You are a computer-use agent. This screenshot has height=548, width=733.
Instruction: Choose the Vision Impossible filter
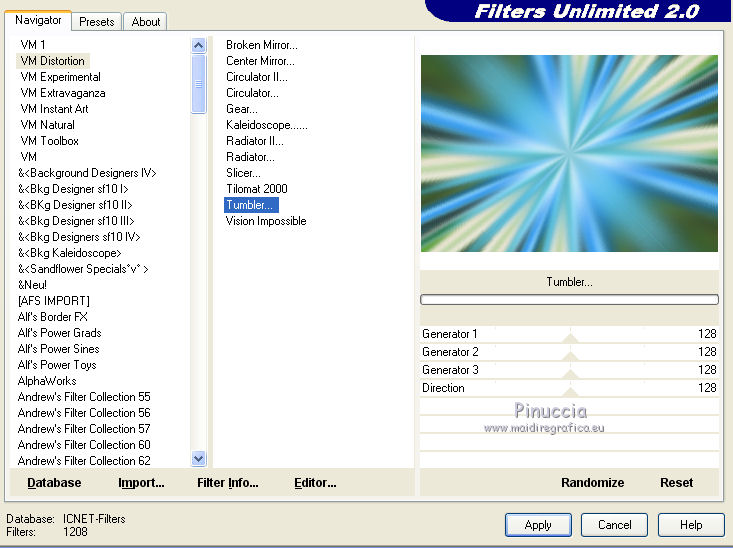(x=266, y=221)
